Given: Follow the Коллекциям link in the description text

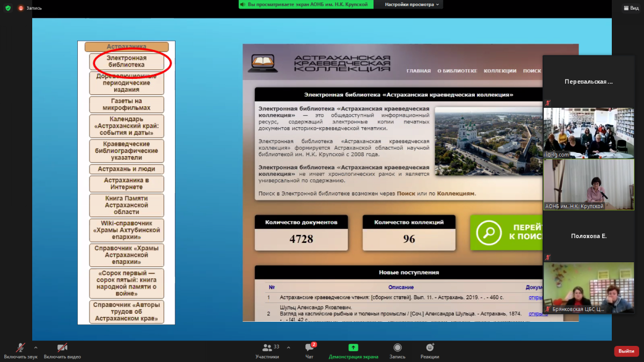Looking at the screenshot, I should click(456, 194).
